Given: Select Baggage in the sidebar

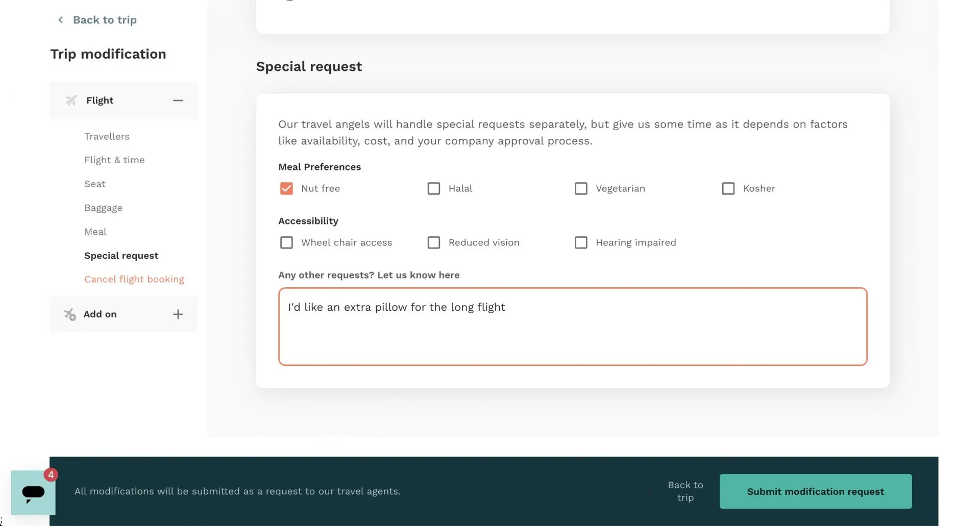Looking at the screenshot, I should pos(103,208).
